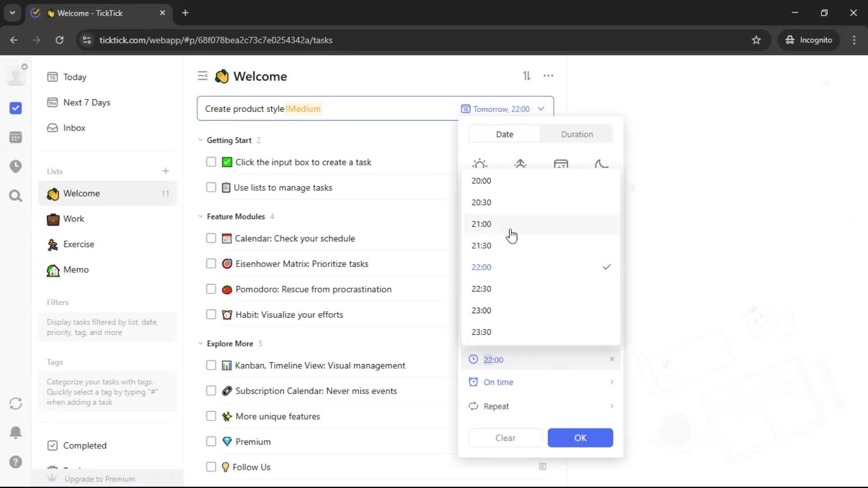Screen dimensions: 868x488
Task: Tick the Pomodoro task checkbox
Action: (211, 289)
